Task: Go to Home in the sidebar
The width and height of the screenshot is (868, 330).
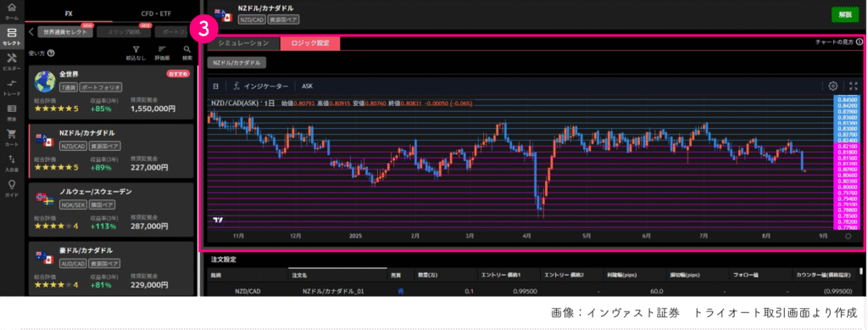Action: 12,11
